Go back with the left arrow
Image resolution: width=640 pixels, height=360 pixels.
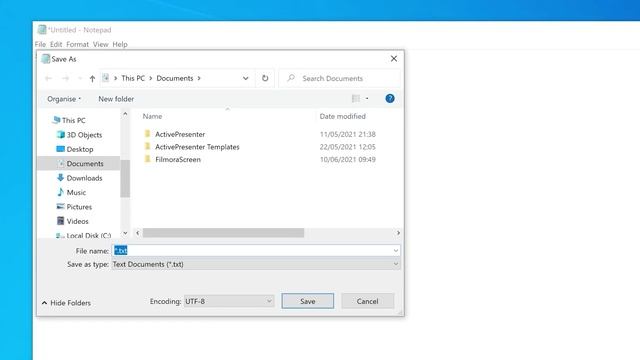(48, 78)
